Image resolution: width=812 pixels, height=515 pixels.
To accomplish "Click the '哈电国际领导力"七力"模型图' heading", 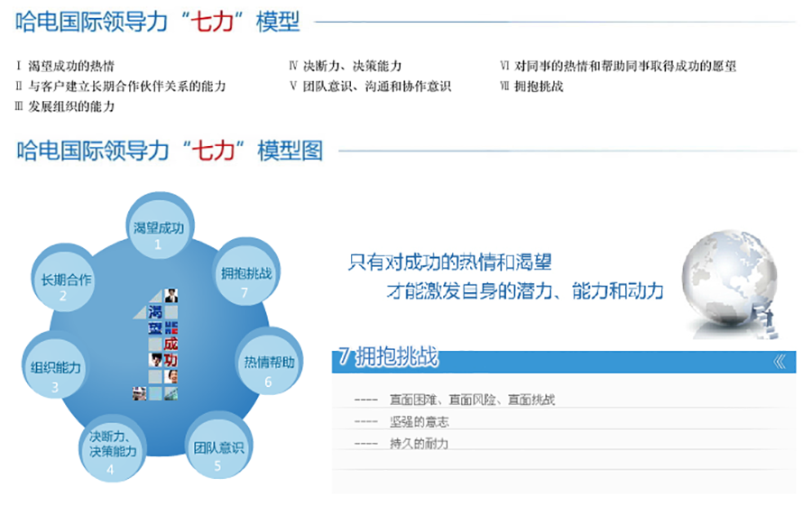I will tap(170, 151).
